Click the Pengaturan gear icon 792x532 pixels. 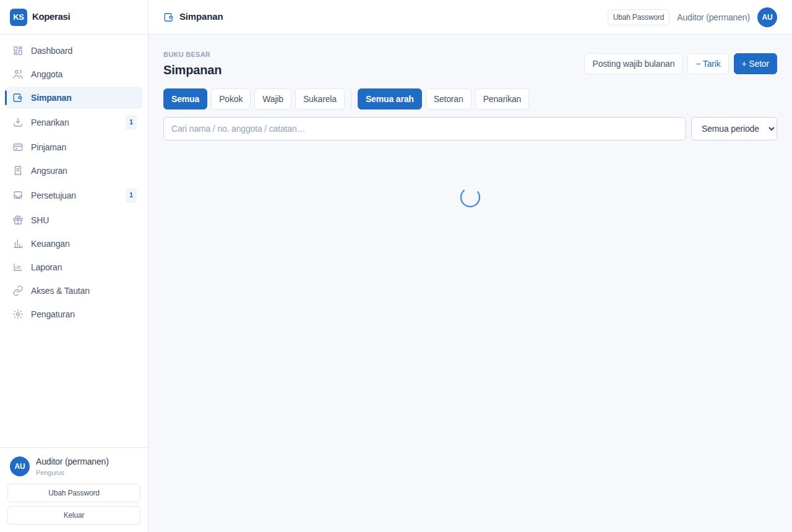click(x=18, y=314)
